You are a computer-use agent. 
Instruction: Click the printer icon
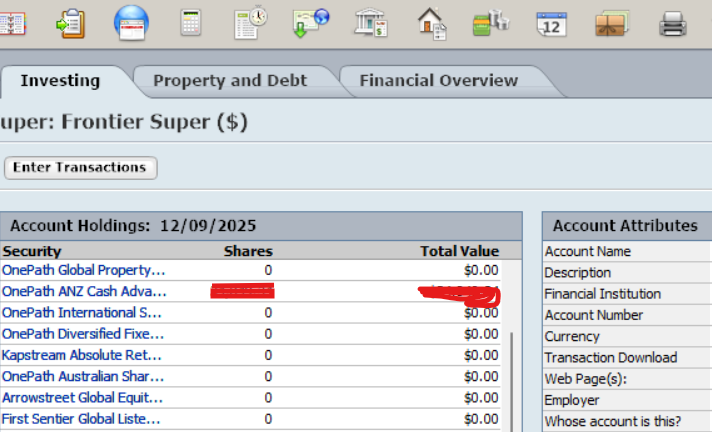672,24
